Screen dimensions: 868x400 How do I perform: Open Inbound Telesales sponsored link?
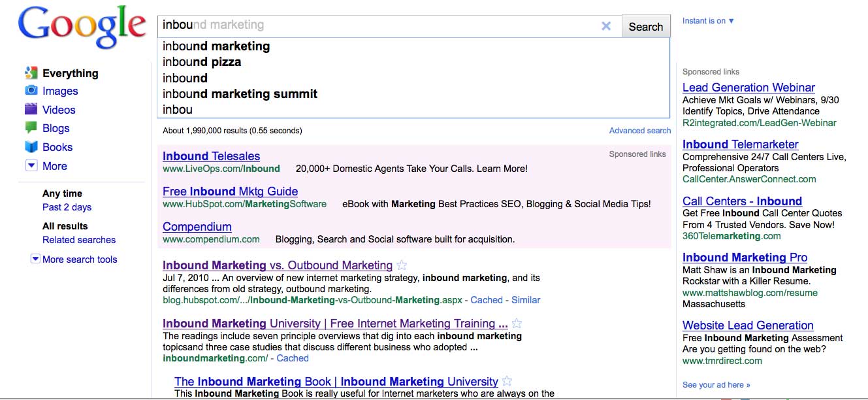pyautogui.click(x=211, y=156)
